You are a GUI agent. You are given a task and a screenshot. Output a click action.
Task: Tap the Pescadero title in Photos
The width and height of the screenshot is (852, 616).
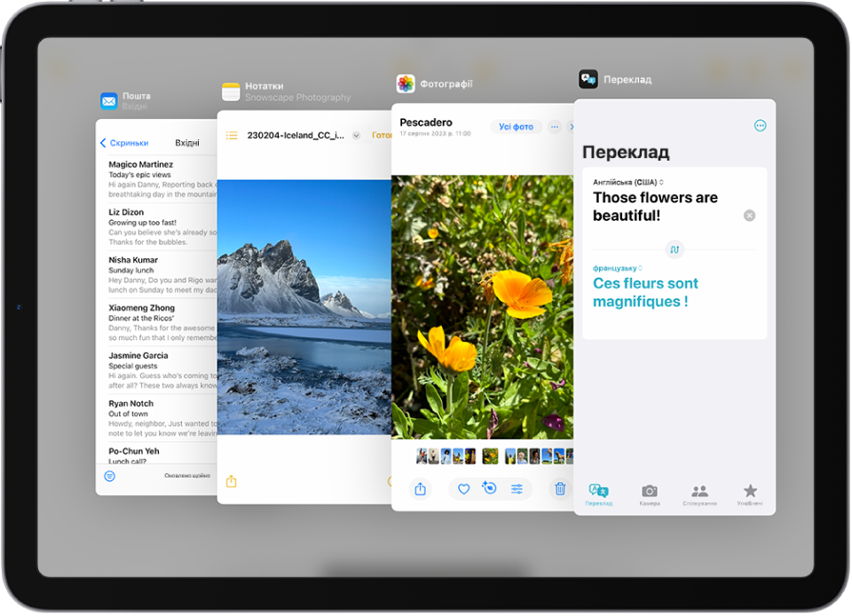[426, 122]
